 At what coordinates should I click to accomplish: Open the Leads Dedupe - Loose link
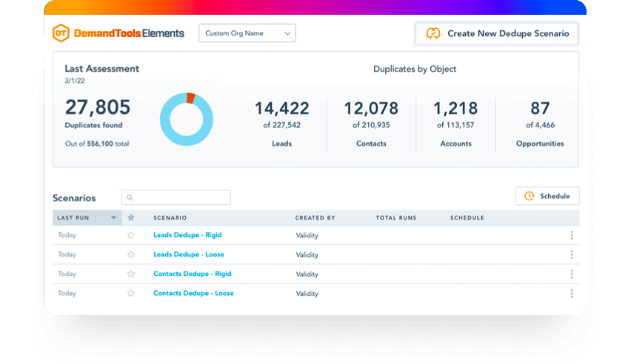(x=189, y=255)
